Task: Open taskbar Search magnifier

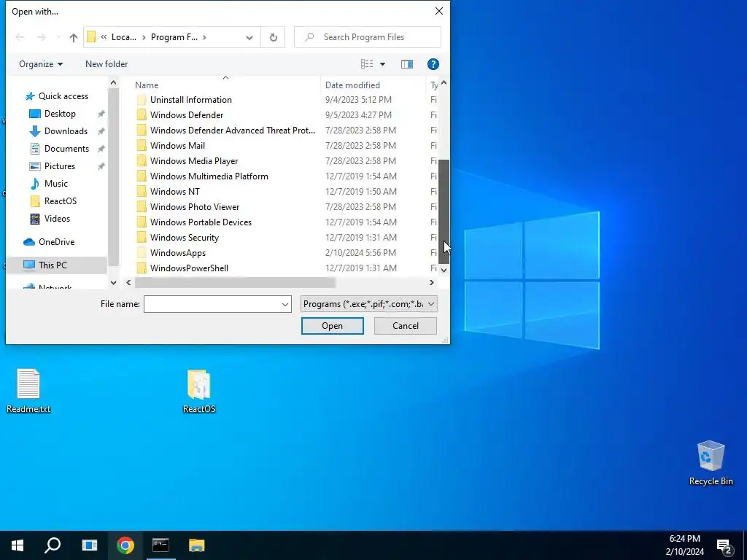Action: point(53,545)
